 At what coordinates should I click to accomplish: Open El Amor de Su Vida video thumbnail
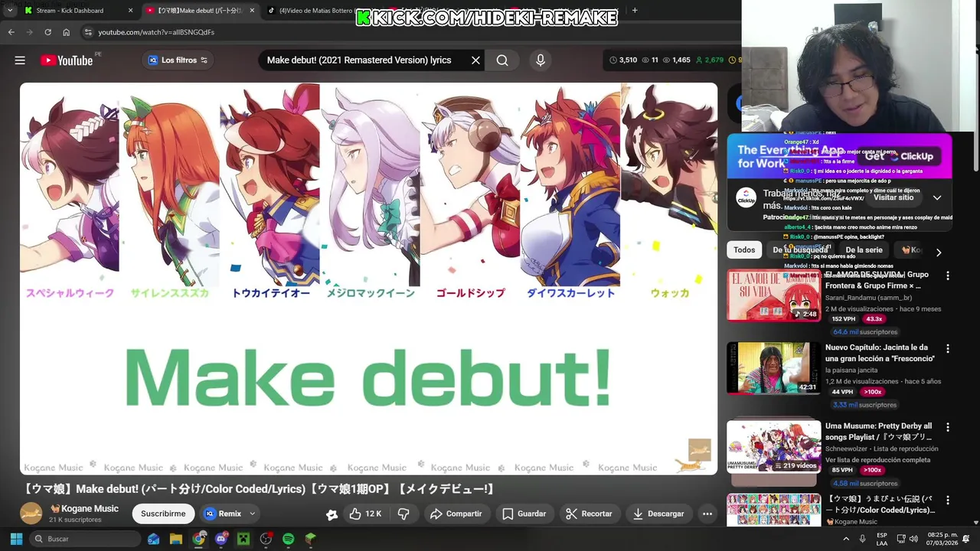pos(773,295)
